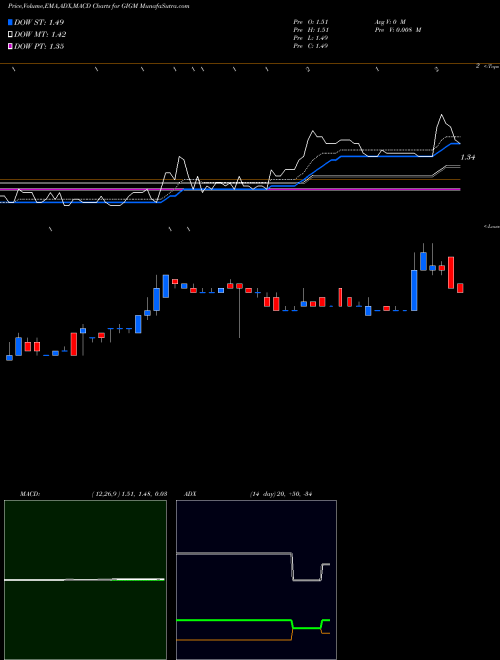The image size is (500, 660).
Task: Click the blue DOW ST legend swatch
Action: (x=10, y=22)
